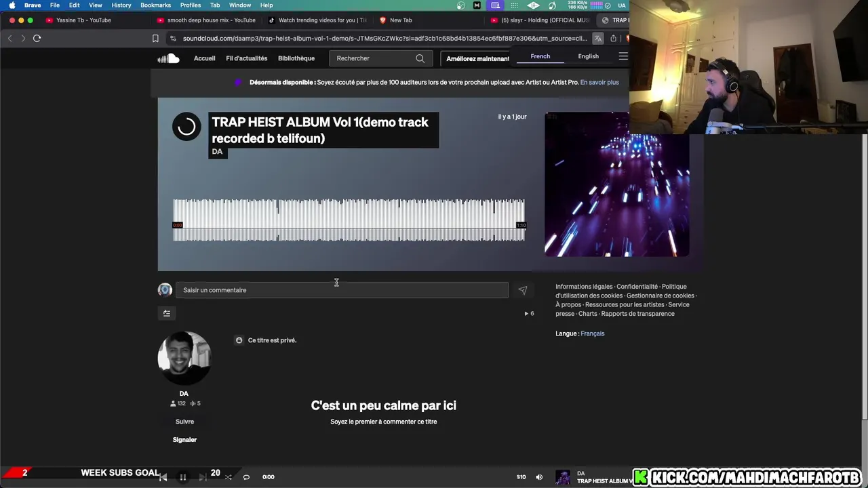Open the Français language selector
Viewport: 868px width, 488px height.
point(592,333)
